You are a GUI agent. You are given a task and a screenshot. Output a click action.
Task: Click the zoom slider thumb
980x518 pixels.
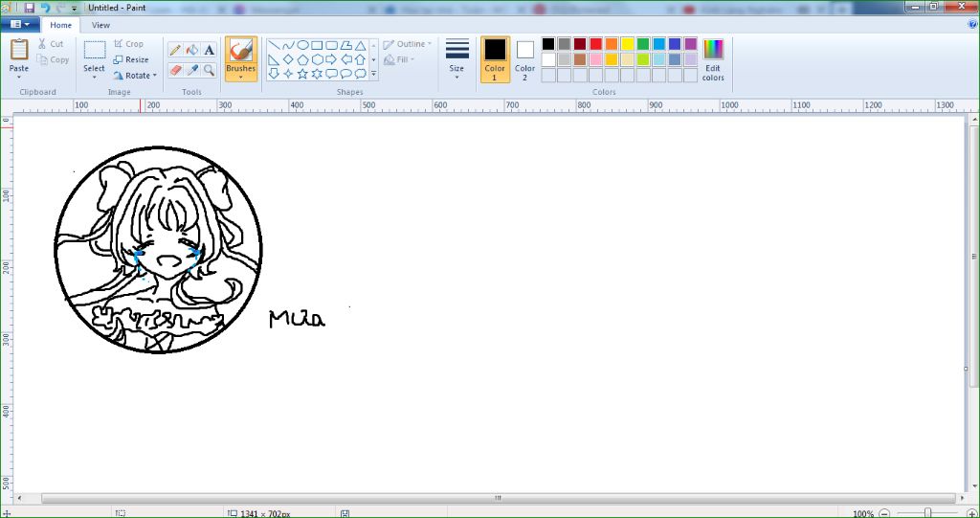pos(927,513)
